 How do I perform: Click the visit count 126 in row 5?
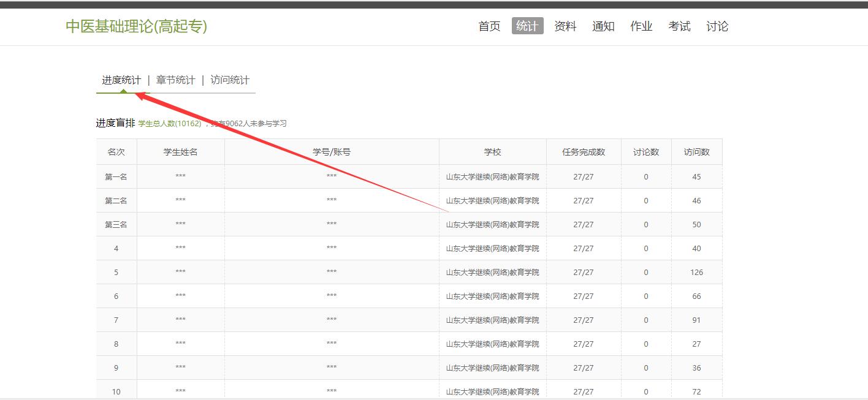[696, 273]
